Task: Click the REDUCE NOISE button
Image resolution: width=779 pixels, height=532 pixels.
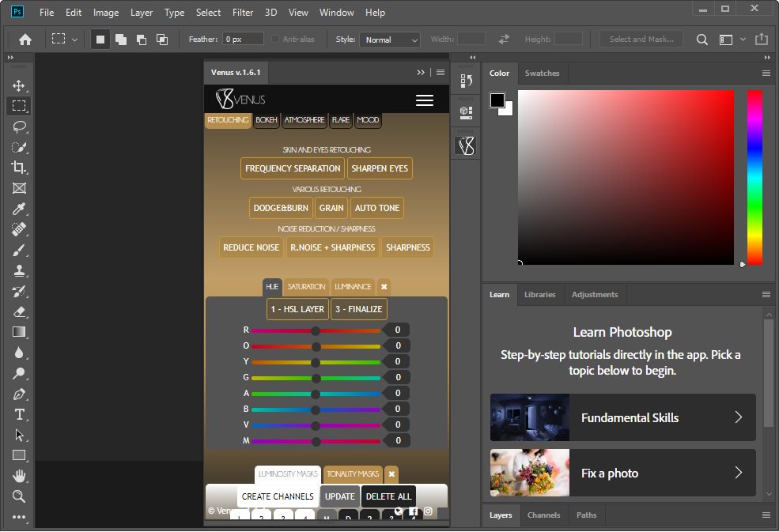Action: [251, 247]
